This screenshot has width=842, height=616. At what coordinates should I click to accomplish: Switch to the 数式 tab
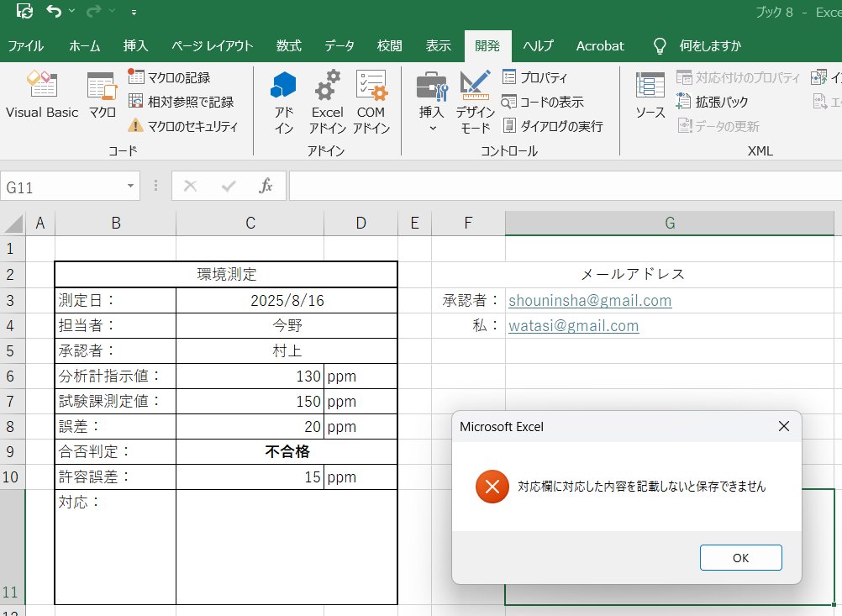(x=289, y=46)
